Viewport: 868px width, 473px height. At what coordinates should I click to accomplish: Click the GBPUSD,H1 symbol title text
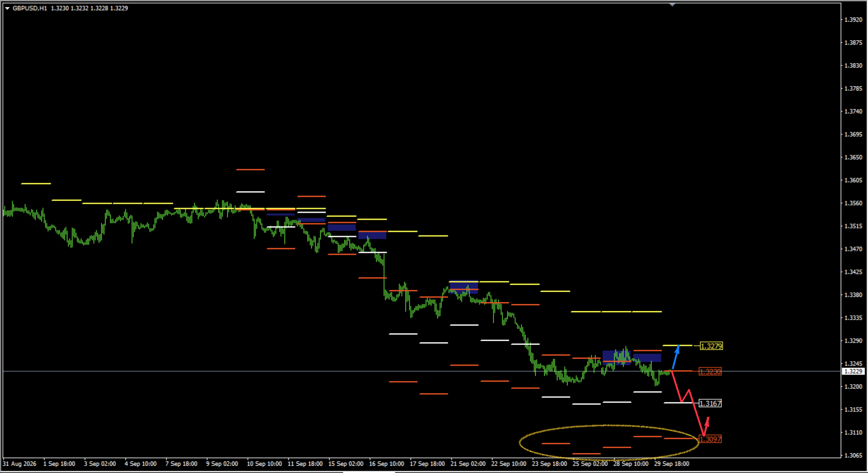tap(30, 8)
